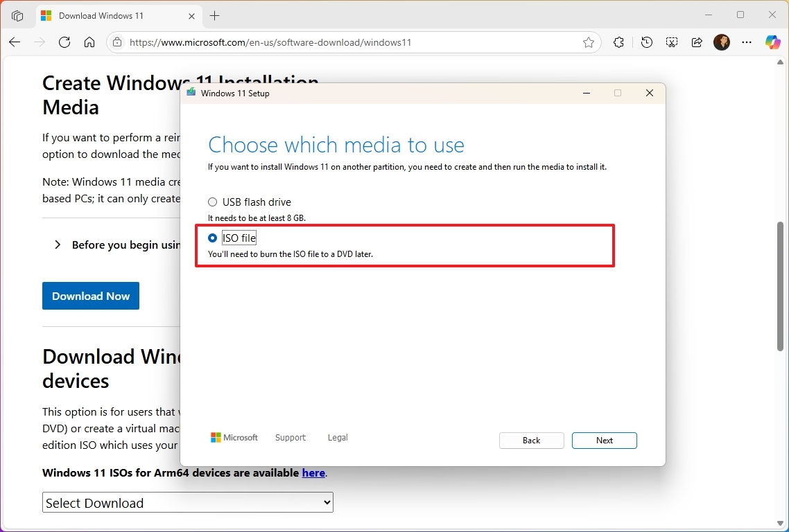The width and height of the screenshot is (789, 532).
Task: Select the USB flash drive option
Action: tap(213, 202)
